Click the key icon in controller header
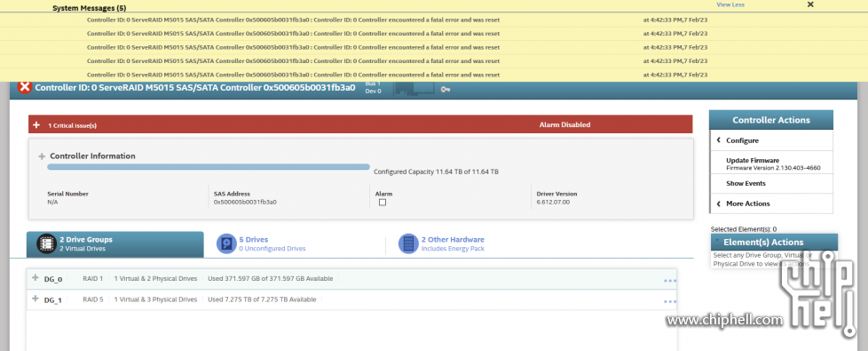 pos(446,89)
